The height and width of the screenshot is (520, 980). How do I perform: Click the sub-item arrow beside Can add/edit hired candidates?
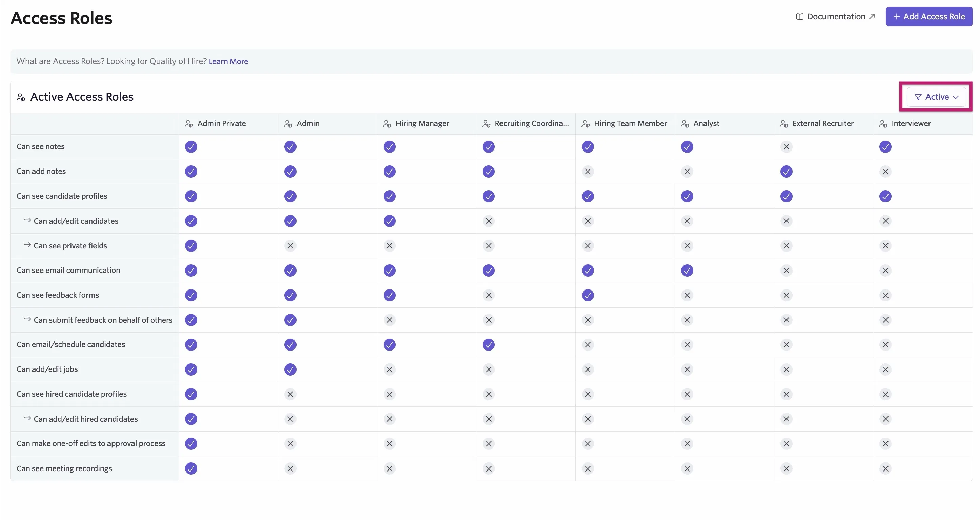click(27, 418)
